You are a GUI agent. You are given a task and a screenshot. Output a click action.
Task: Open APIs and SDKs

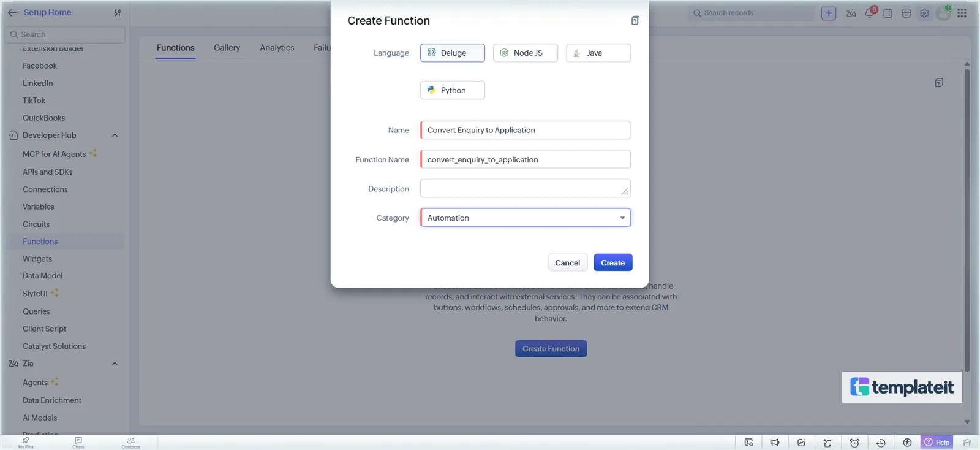[48, 172]
